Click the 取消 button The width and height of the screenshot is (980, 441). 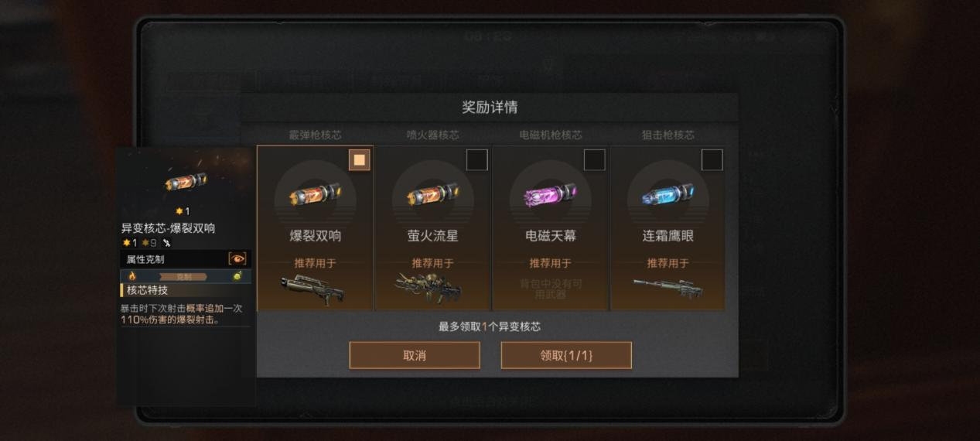click(415, 356)
